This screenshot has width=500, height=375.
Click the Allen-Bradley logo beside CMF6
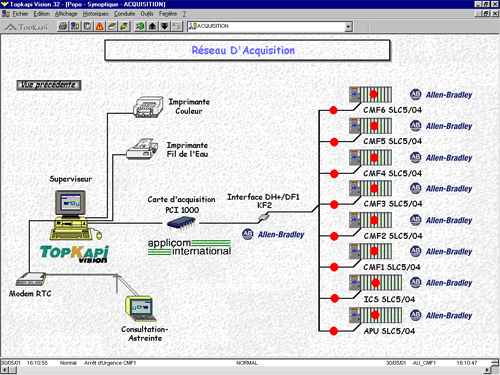pyautogui.click(x=441, y=95)
